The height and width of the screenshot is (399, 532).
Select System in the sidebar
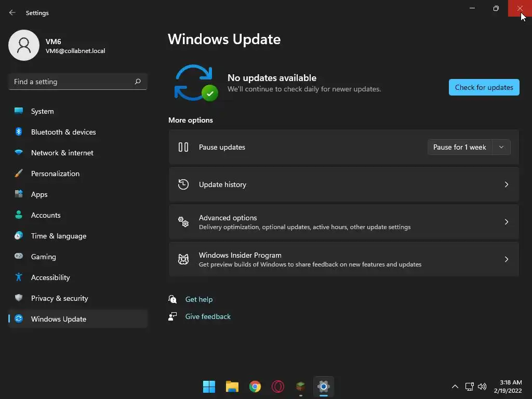tap(78, 111)
